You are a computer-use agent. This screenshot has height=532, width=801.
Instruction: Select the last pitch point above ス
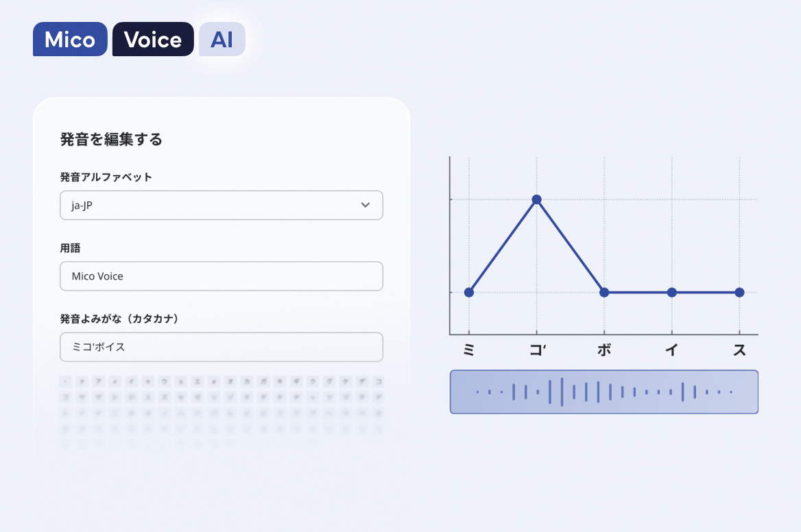click(739, 292)
